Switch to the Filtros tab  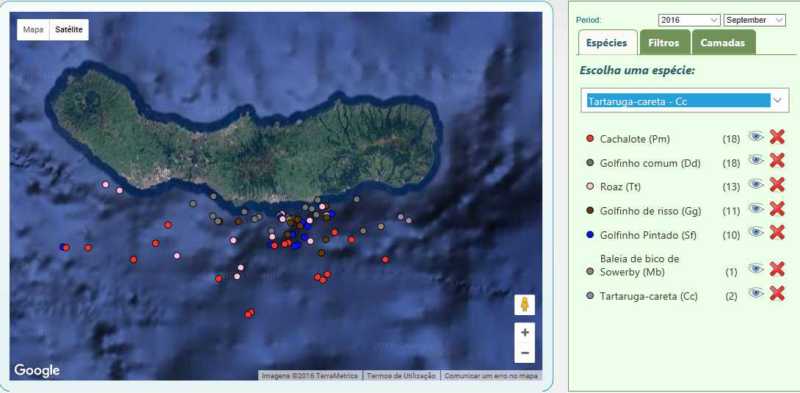pyautogui.click(x=665, y=43)
